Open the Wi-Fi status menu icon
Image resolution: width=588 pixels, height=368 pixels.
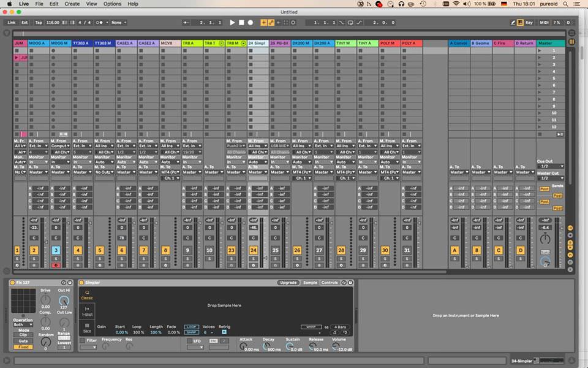[x=456, y=4]
